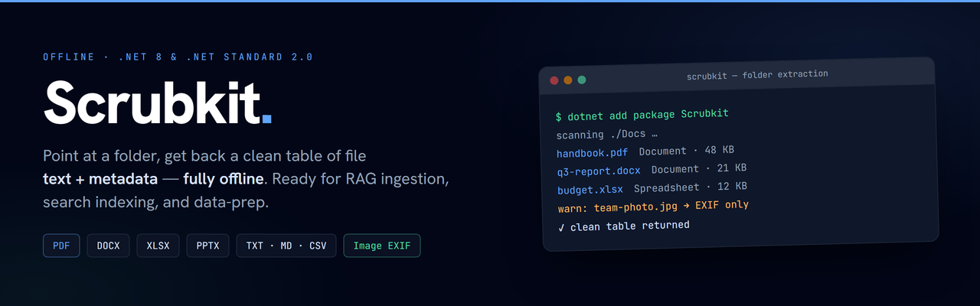Click the XLSX format chip
Viewport: 980px width, 306px height.
pos(158,246)
